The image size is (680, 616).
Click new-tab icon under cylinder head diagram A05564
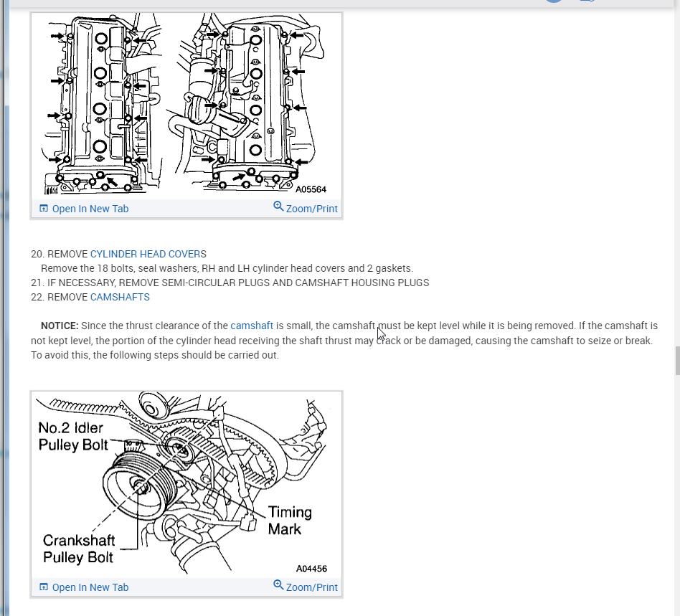point(43,209)
